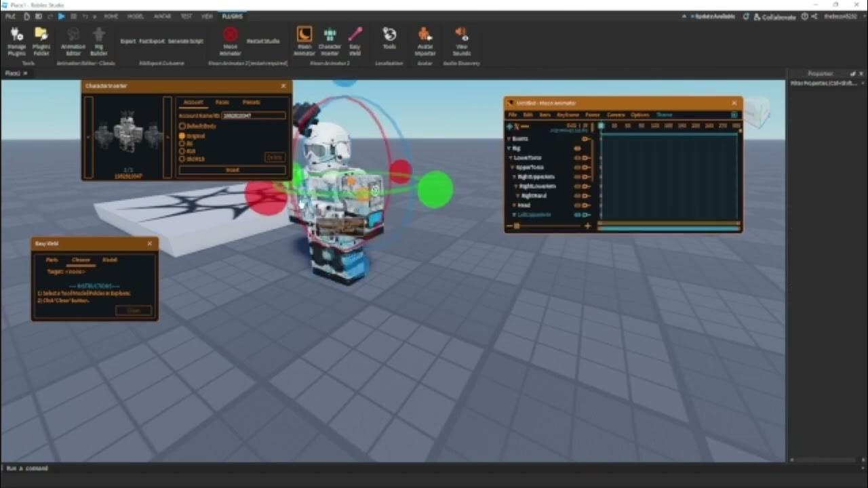Click the new file icon beside FILE

[26, 16]
